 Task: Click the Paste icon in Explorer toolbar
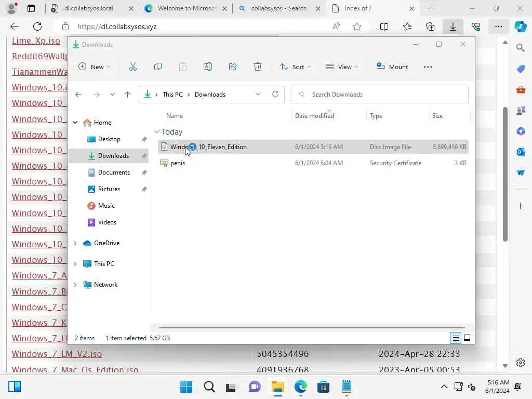click(x=182, y=67)
